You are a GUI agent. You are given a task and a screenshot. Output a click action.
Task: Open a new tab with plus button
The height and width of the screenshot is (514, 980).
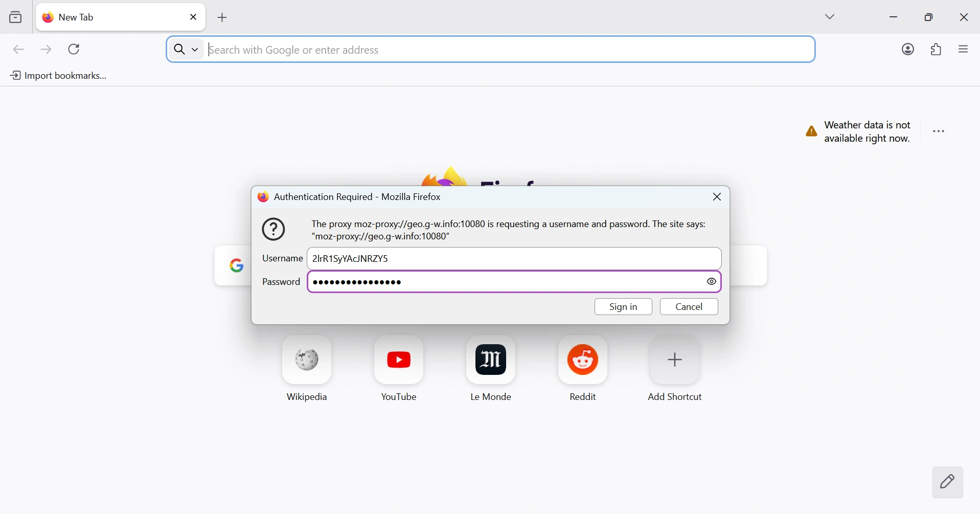(223, 17)
